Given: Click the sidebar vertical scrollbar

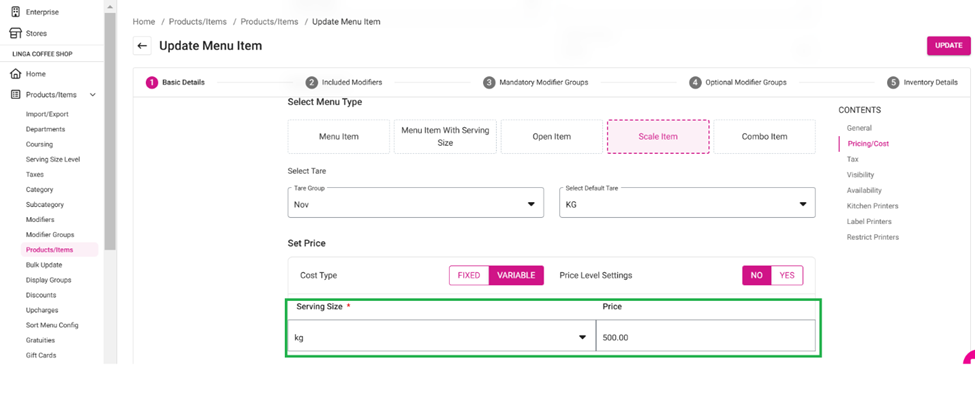Looking at the screenshot, I should [x=110, y=130].
